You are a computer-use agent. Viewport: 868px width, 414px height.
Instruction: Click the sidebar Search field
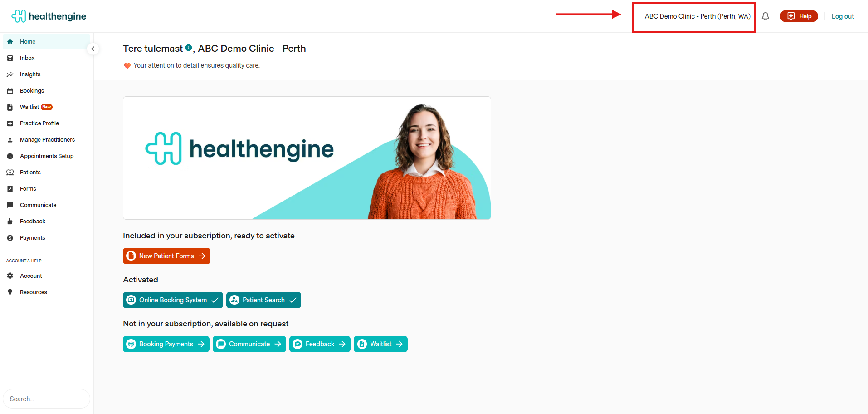46,399
